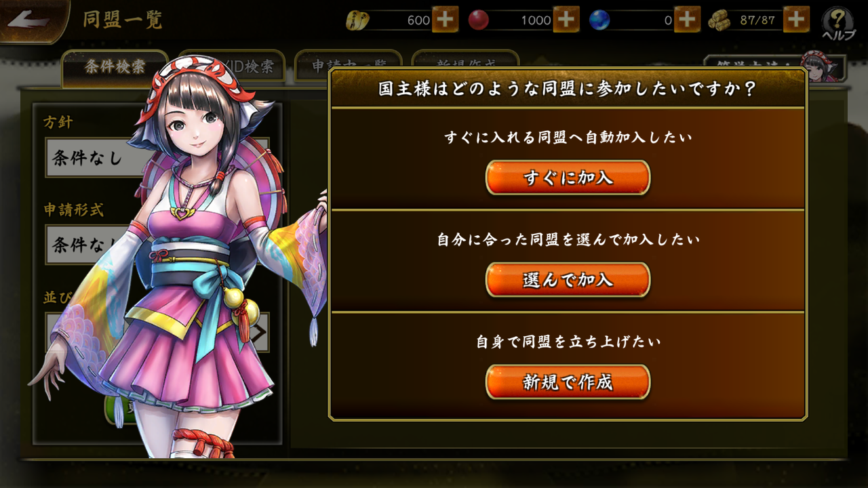Add red orbs with plus icon
The width and height of the screenshot is (868, 488).
tap(566, 20)
